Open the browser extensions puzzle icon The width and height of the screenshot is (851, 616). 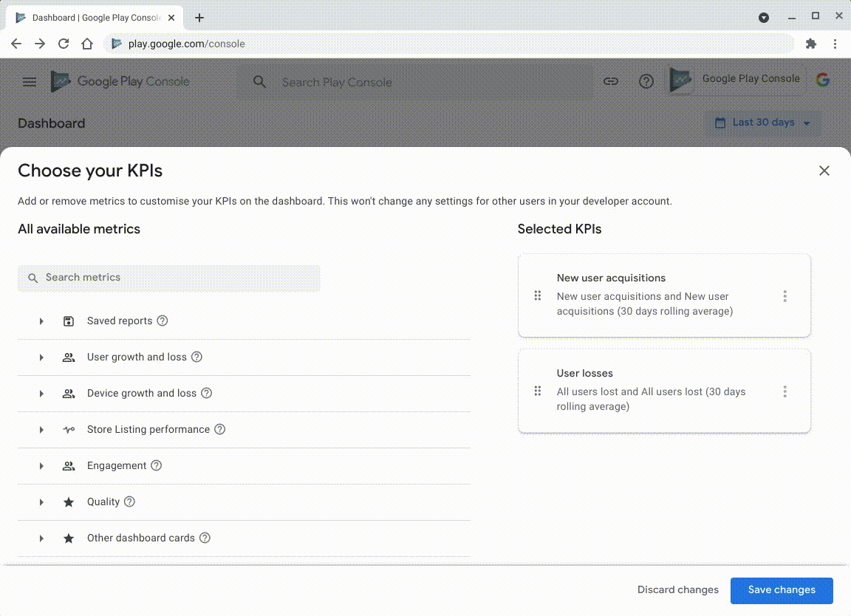(x=811, y=44)
